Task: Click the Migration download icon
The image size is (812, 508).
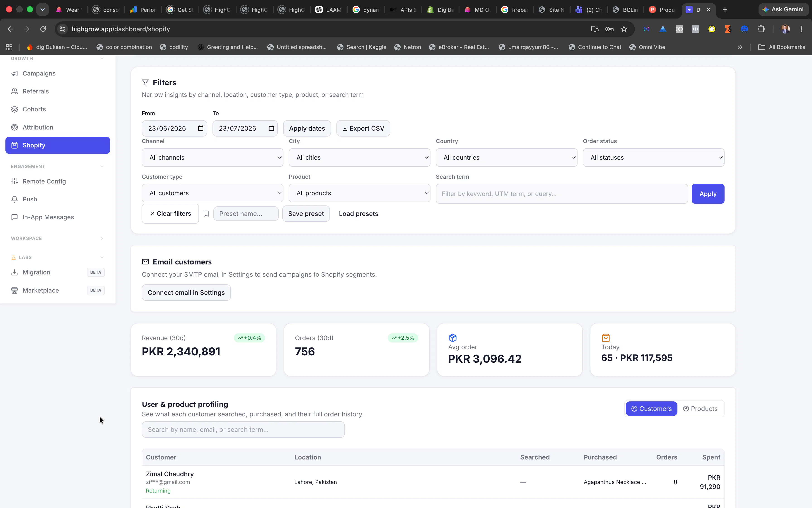Action: (14, 272)
